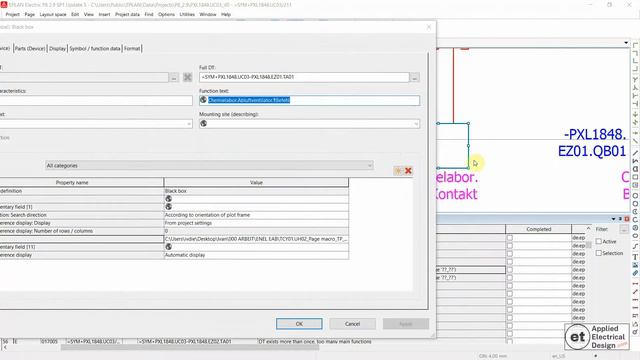Select the Insert Image tool icon
This screenshot has height=360, width=640.
(636, 265)
